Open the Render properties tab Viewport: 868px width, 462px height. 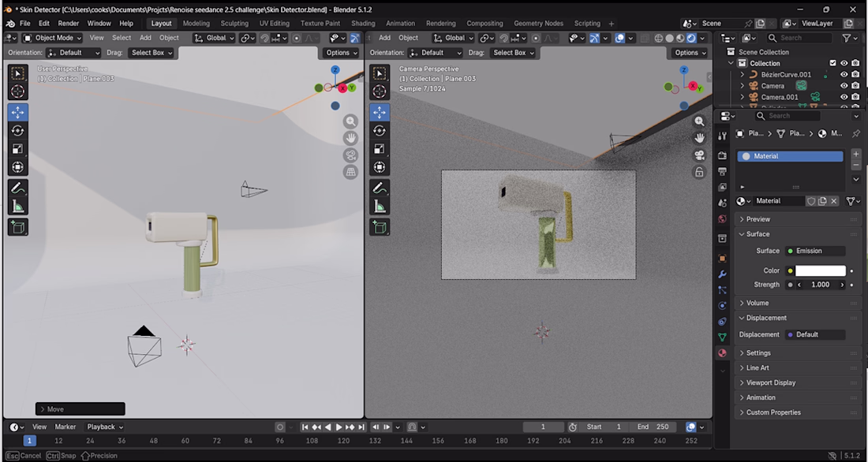[x=722, y=155]
